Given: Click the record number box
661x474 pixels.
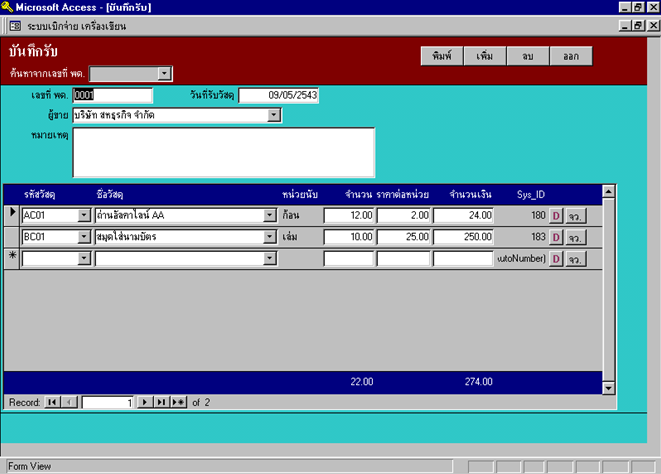Looking at the screenshot, I should click(x=108, y=402).
